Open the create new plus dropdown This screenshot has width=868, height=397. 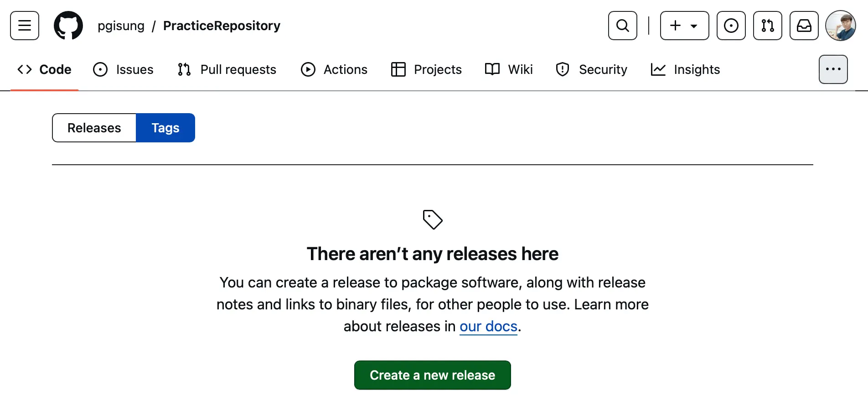pyautogui.click(x=685, y=26)
